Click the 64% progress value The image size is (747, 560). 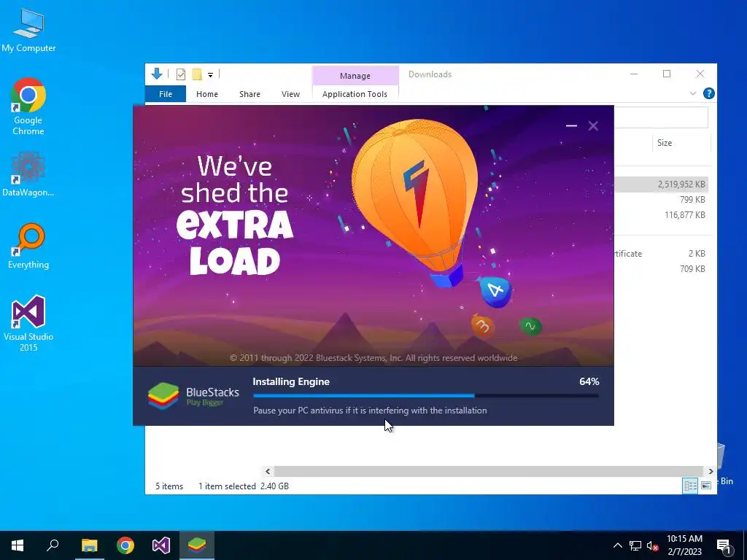pyautogui.click(x=589, y=381)
